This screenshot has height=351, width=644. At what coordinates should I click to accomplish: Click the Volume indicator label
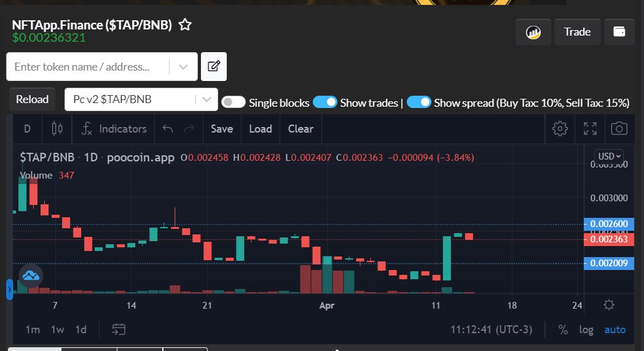click(36, 175)
